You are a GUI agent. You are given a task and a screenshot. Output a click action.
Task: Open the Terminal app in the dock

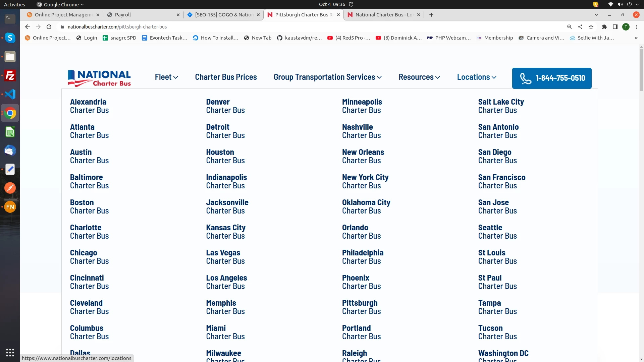pyautogui.click(x=10, y=19)
